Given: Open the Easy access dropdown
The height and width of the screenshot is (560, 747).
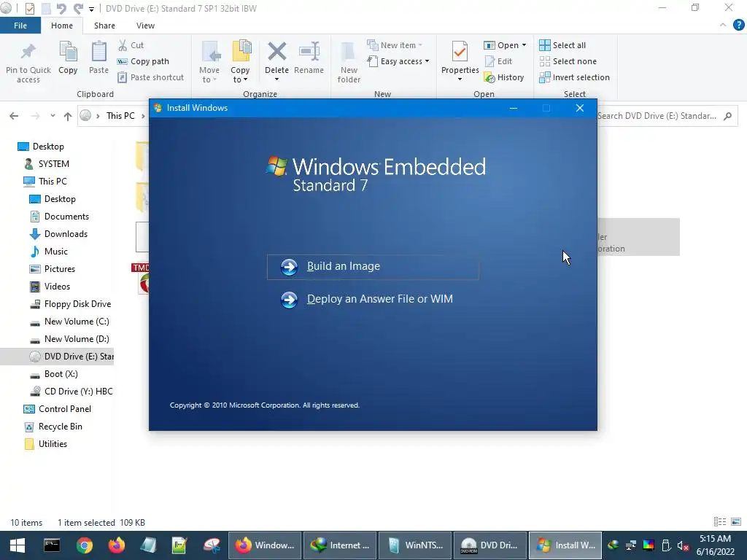Looking at the screenshot, I should [398, 61].
